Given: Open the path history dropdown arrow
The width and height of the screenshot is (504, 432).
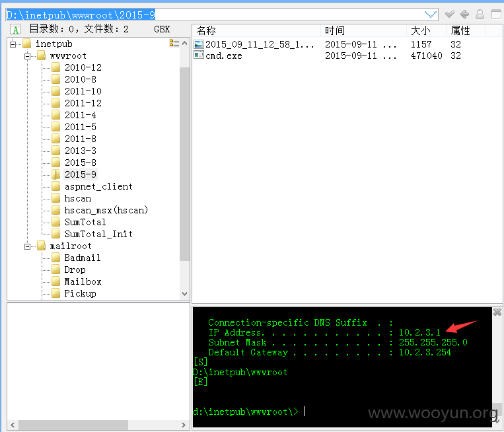Looking at the screenshot, I should (x=431, y=15).
